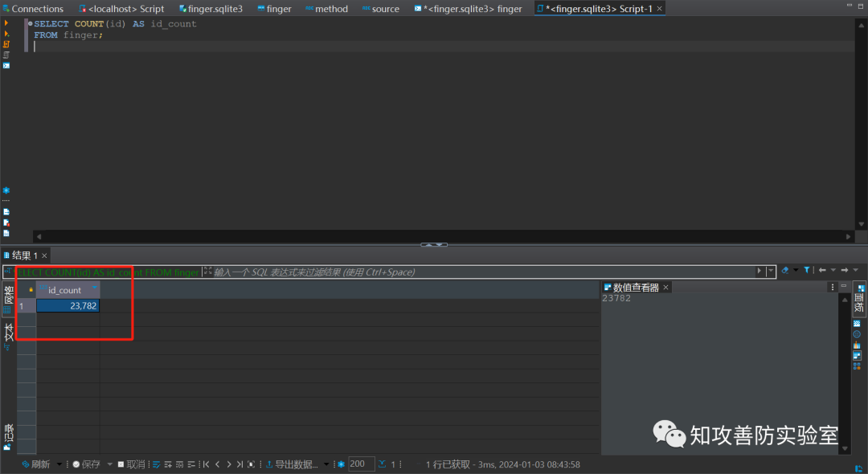
Task: Close the Script-1 editor tab
Action: (x=659, y=9)
